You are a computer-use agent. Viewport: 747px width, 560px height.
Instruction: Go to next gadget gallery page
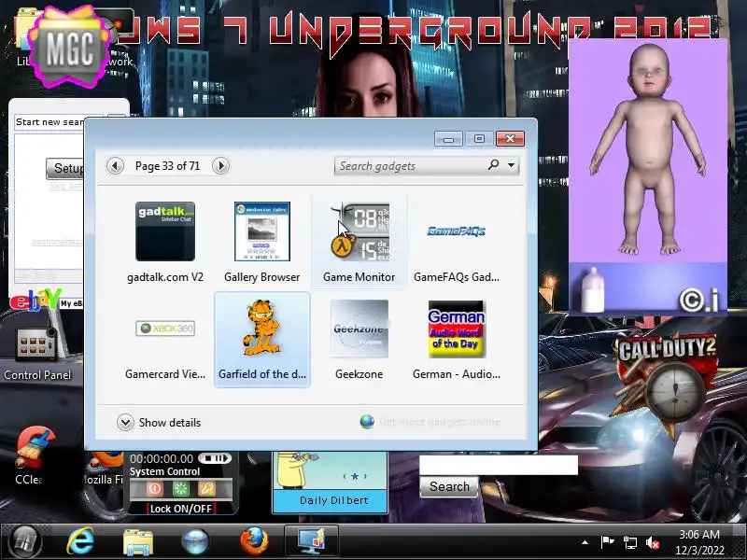tap(220, 166)
